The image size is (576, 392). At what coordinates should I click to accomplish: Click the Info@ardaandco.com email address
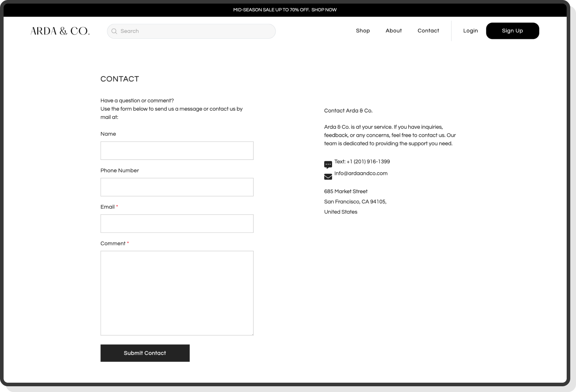361,173
